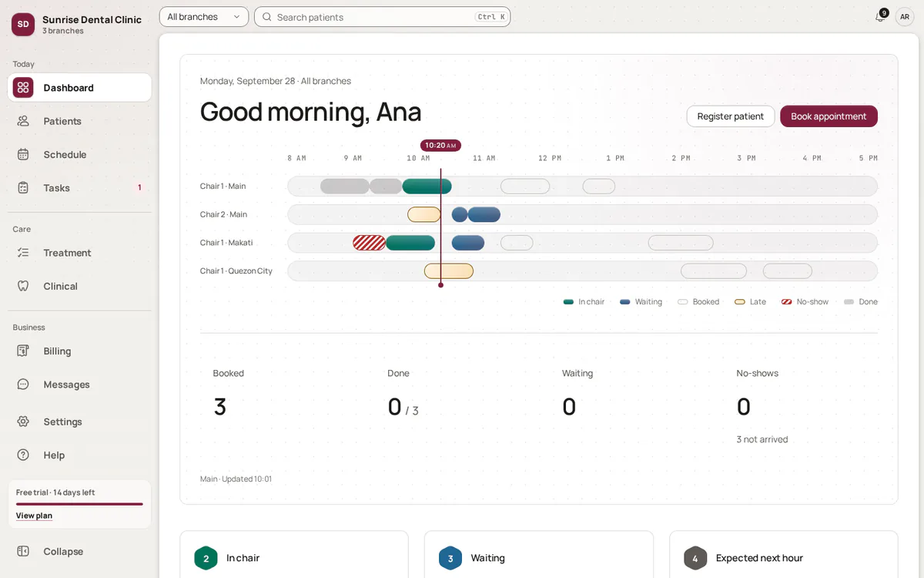Click the Waiting legend swatch
Image resolution: width=924 pixels, height=578 pixels.
point(625,302)
